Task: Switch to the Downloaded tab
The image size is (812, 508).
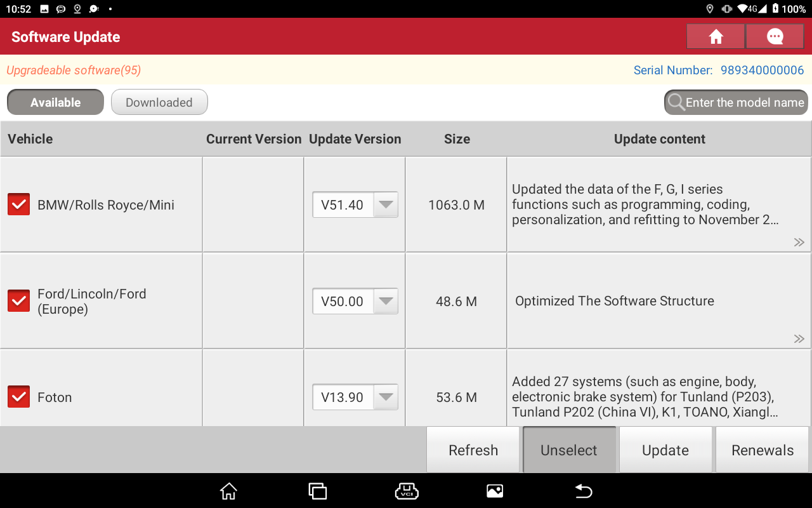Action: pos(159,102)
